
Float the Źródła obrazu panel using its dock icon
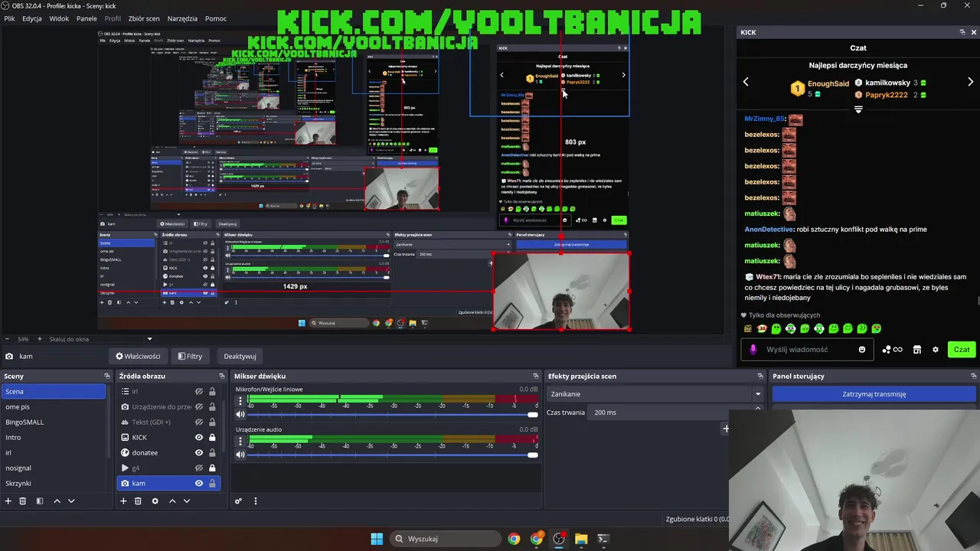[x=222, y=376]
